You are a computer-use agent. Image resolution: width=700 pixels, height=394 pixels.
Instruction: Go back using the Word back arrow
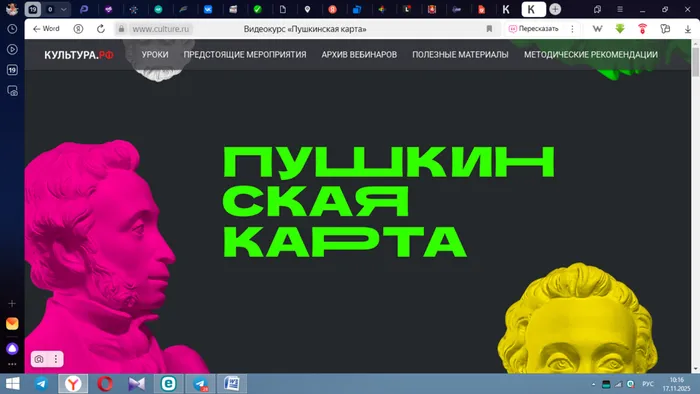46,29
